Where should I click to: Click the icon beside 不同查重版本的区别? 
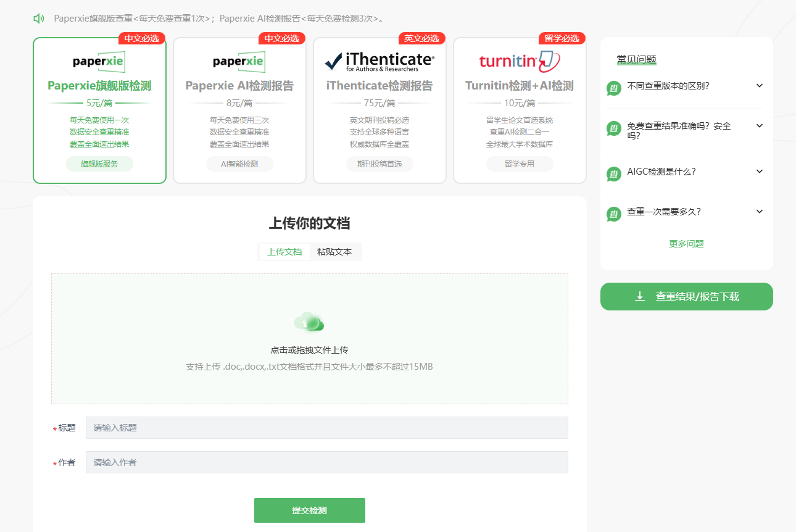pos(614,88)
